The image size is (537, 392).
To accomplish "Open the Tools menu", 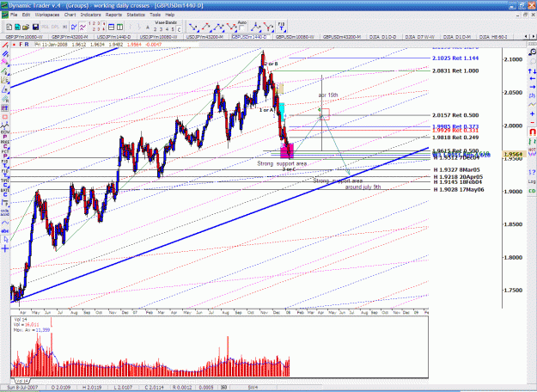I will (x=156, y=15).
